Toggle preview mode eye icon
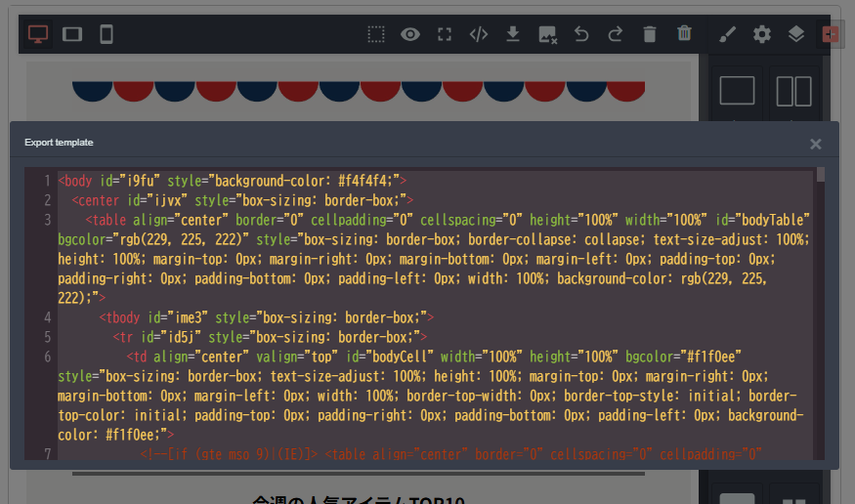855x504 pixels. click(x=410, y=34)
